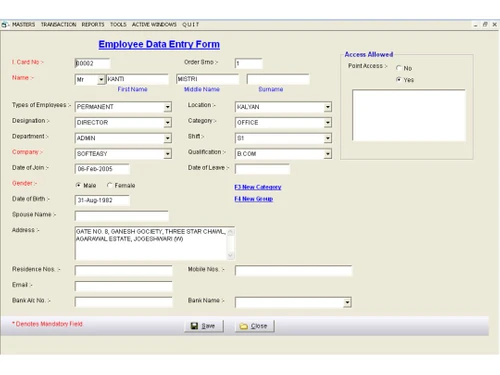Expand the Company dropdown
The height and width of the screenshot is (375, 500).
168,154
